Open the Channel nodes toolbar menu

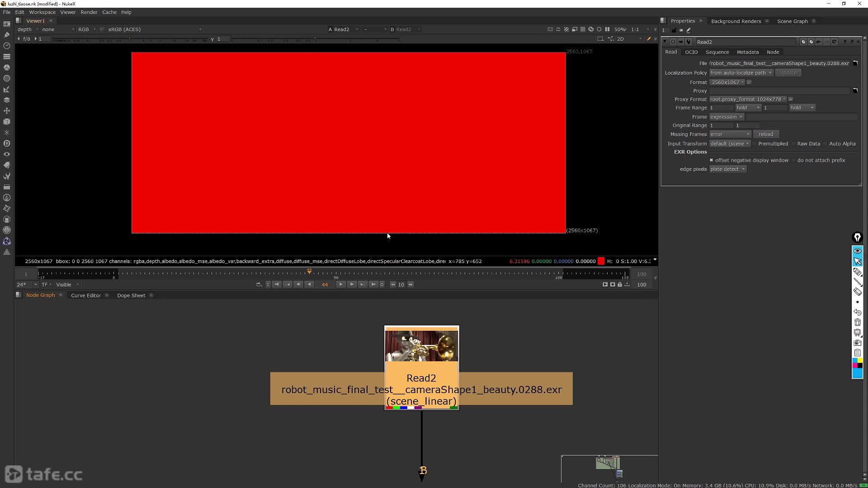coord(7,56)
